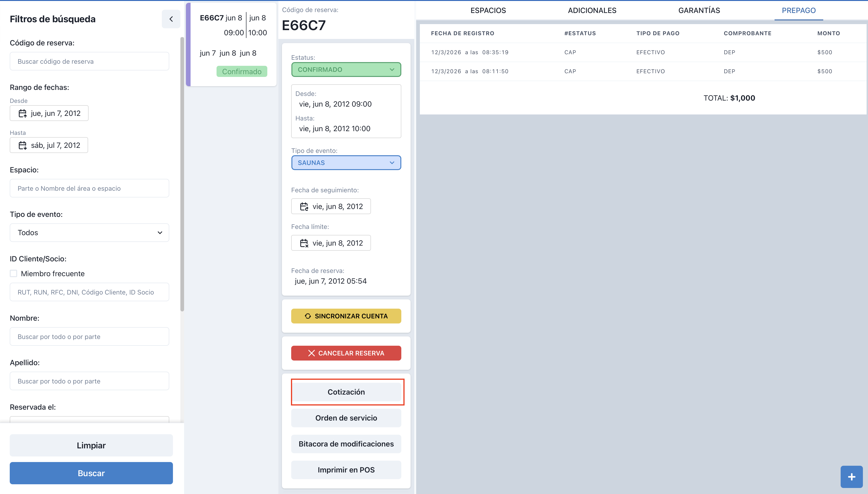This screenshot has width=868, height=494.
Task: Open the Orden de servicio document
Action: click(x=346, y=418)
